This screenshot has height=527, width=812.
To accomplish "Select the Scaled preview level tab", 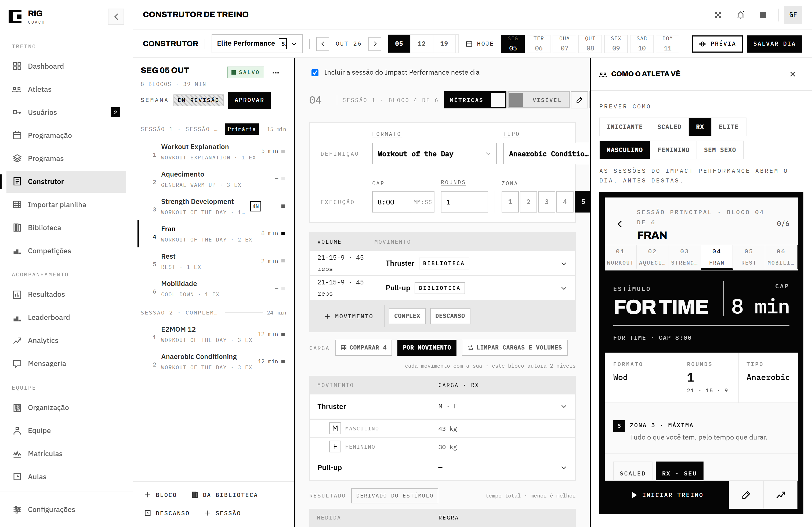I will (x=669, y=127).
